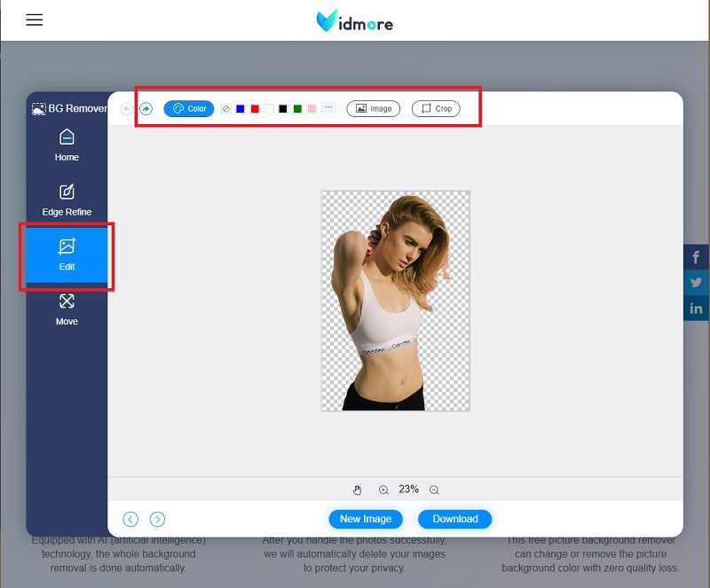Share the page on Twitter
710x588 pixels.
click(696, 283)
